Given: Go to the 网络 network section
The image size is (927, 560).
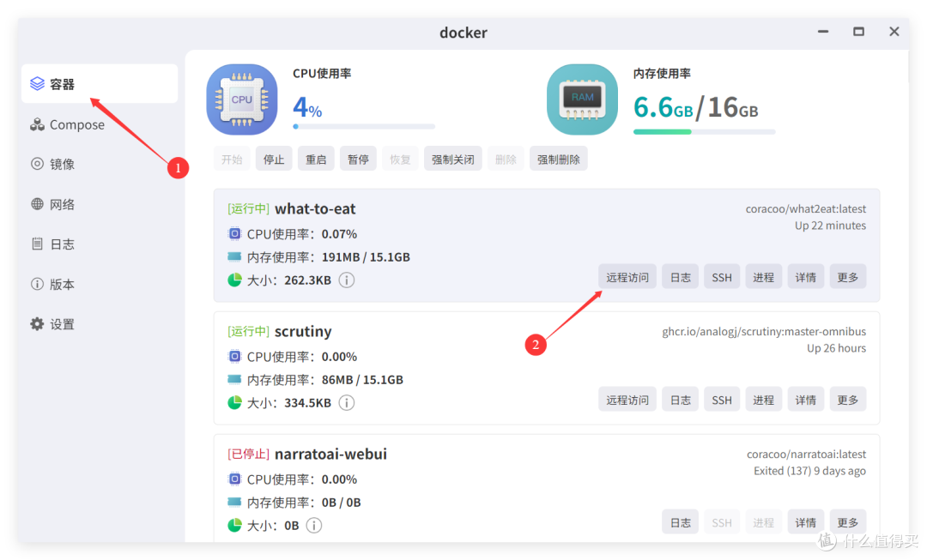Looking at the screenshot, I should coord(100,204).
